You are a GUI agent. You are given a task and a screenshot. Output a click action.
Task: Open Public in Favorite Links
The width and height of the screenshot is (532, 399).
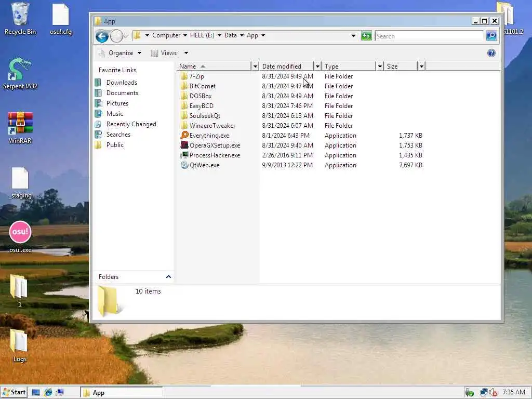(x=115, y=145)
